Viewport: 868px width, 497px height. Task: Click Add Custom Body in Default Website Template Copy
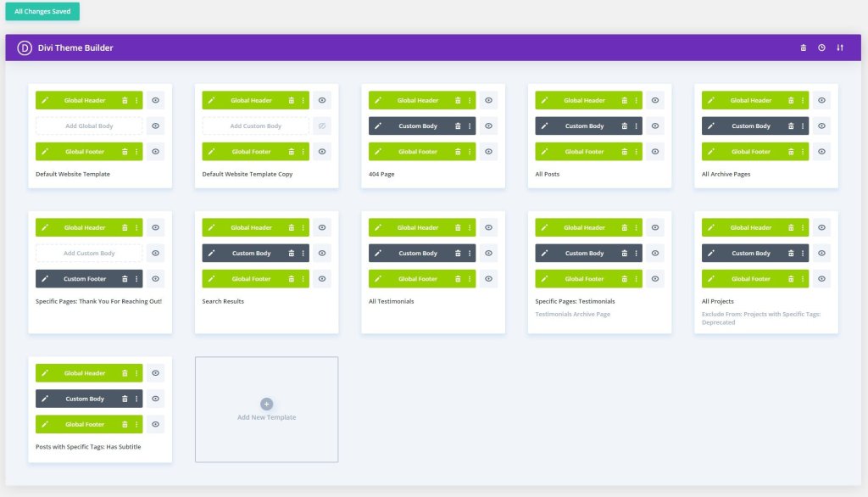click(x=256, y=126)
